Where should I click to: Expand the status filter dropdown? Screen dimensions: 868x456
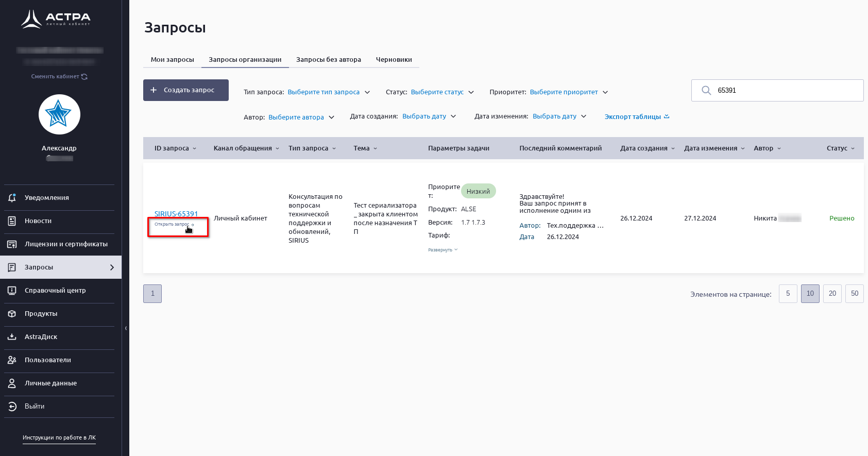(442, 92)
